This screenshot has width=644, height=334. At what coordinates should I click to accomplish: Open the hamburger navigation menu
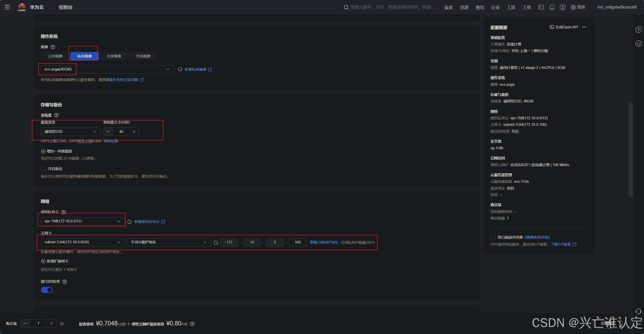point(7,7)
